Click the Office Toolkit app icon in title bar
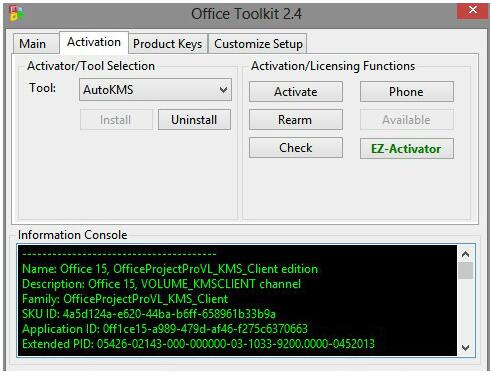Image resolution: width=492 pixels, height=375 pixels. 16,14
